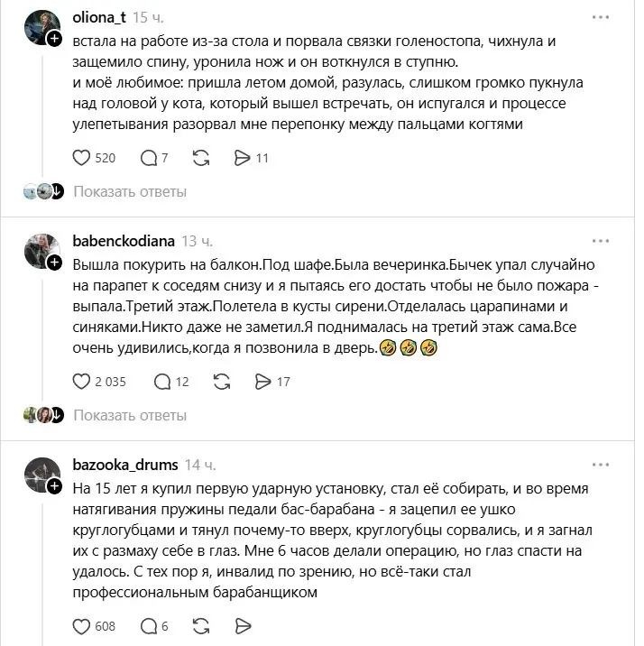The image size is (644, 646).
Task: Like babenckodiana's post with 2 035 likes
Action: [81, 382]
